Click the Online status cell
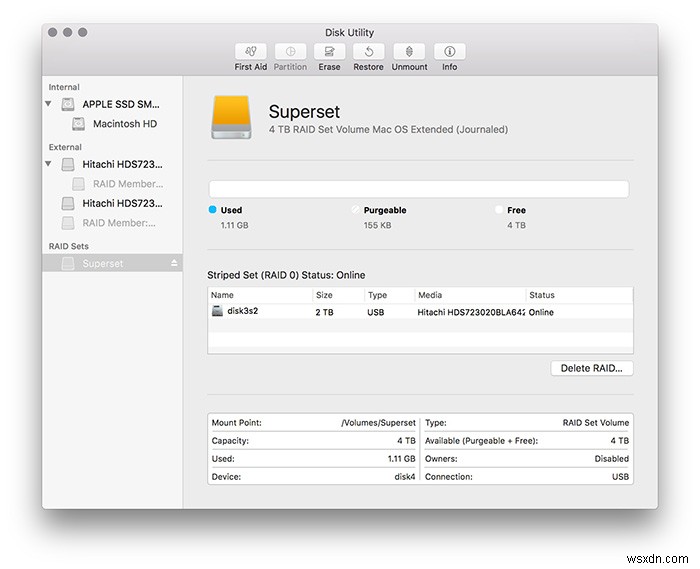The height and width of the screenshot is (569, 700). coord(541,312)
